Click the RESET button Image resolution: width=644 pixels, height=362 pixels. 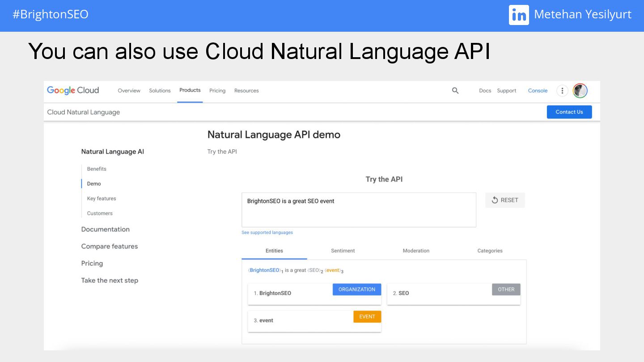505,200
